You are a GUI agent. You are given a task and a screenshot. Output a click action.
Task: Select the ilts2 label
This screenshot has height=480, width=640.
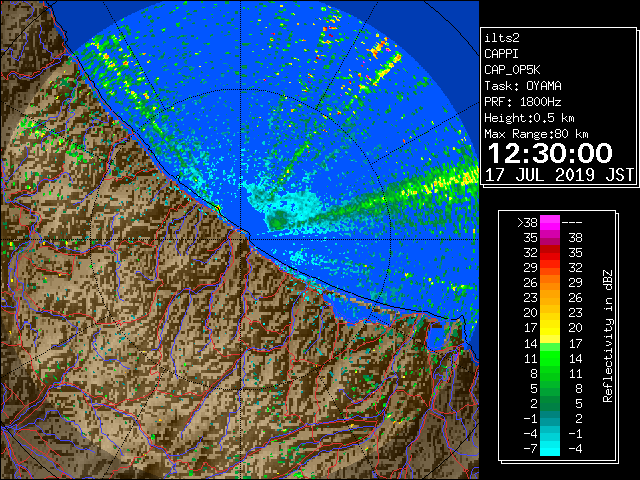[502, 38]
